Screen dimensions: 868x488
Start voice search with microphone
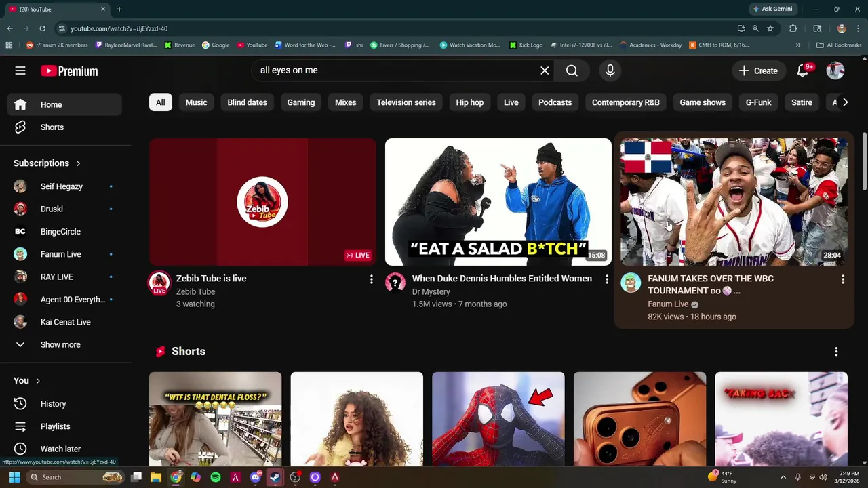[x=610, y=70]
